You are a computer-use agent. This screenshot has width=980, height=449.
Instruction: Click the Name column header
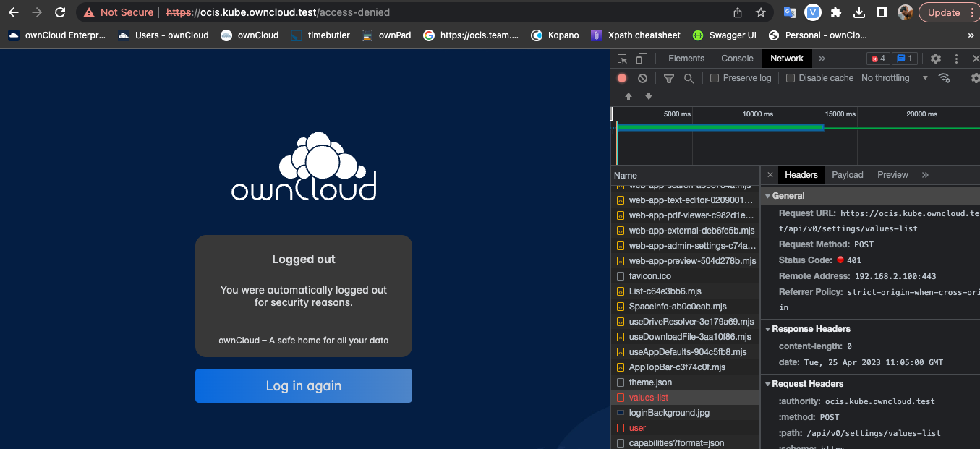click(685, 175)
